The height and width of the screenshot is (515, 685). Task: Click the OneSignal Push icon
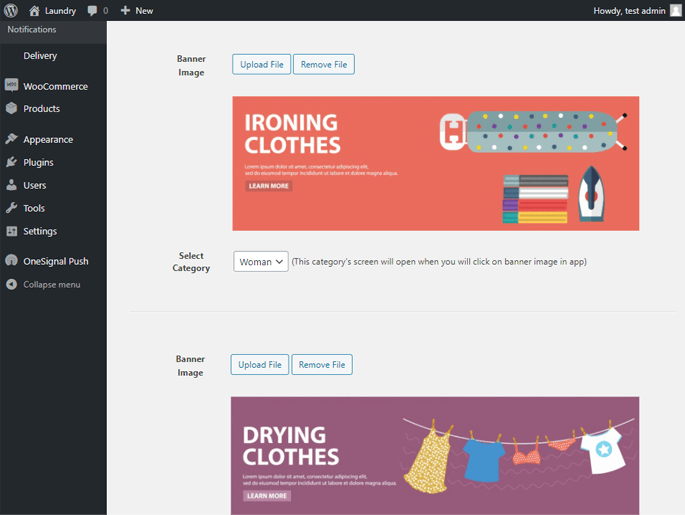click(11, 261)
